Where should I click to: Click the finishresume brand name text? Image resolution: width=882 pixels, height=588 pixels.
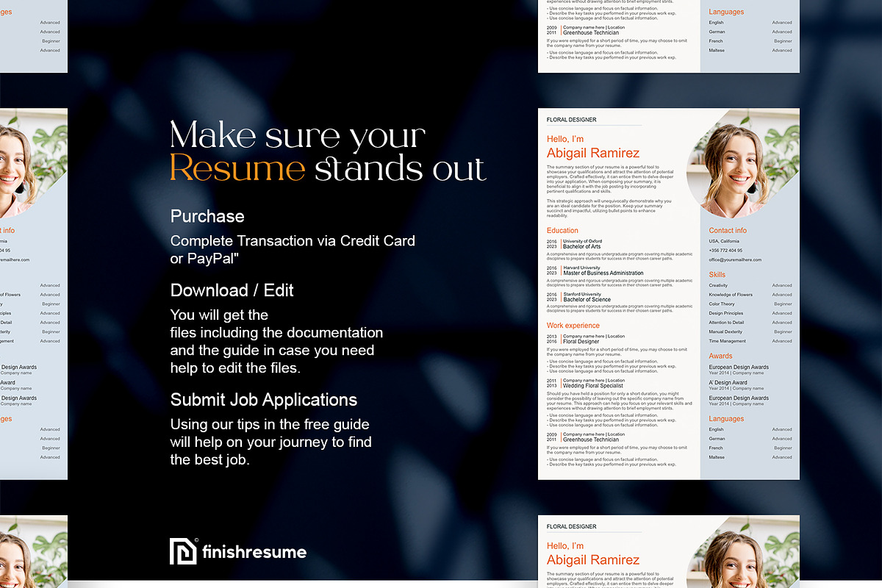point(254,552)
